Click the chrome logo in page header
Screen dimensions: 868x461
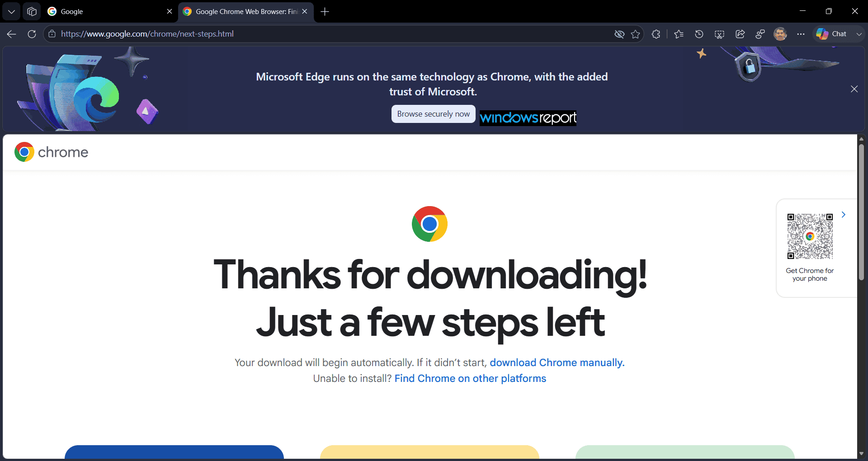pyautogui.click(x=51, y=152)
